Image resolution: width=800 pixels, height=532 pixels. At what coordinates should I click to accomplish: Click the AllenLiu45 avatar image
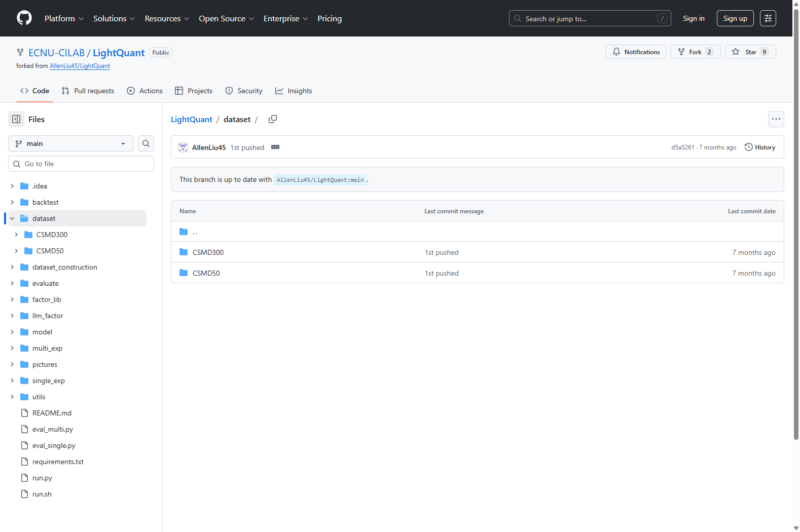[183, 147]
